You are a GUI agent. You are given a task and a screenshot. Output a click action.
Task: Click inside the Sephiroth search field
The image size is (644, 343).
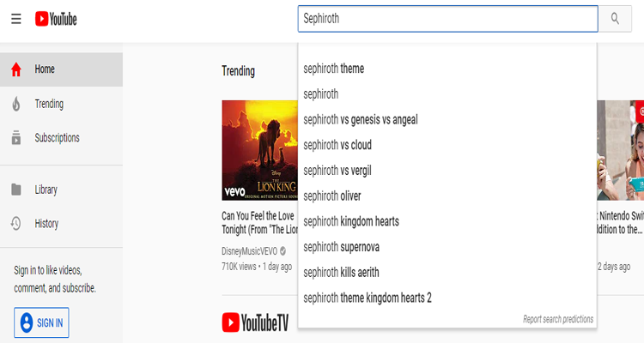coord(447,19)
